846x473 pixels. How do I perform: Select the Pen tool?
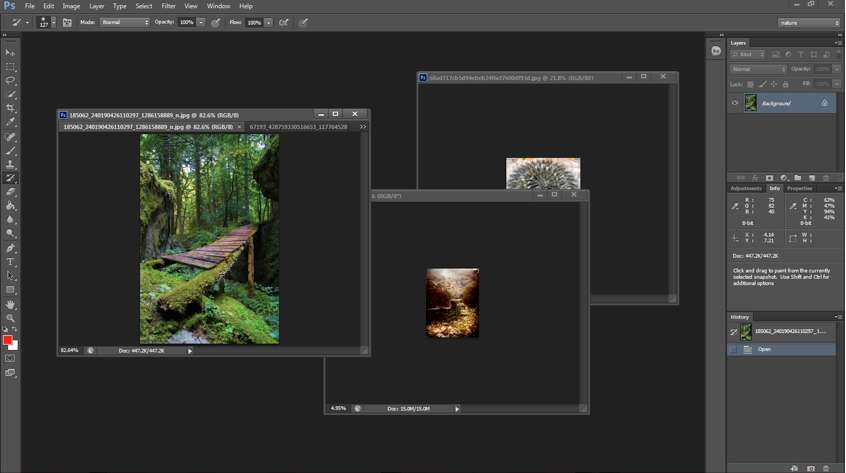click(10, 248)
